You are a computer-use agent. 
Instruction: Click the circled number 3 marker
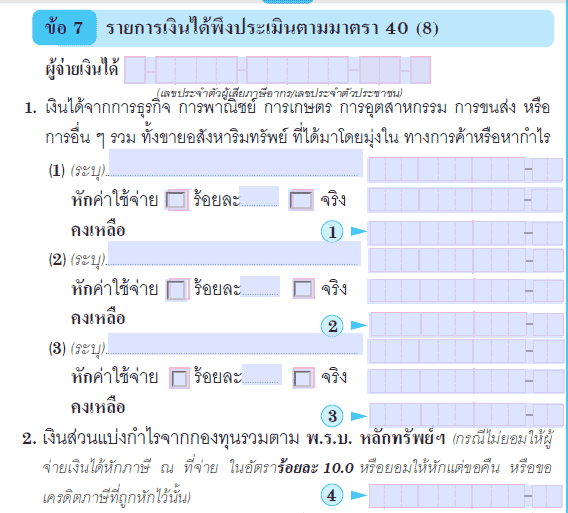pyautogui.click(x=332, y=416)
